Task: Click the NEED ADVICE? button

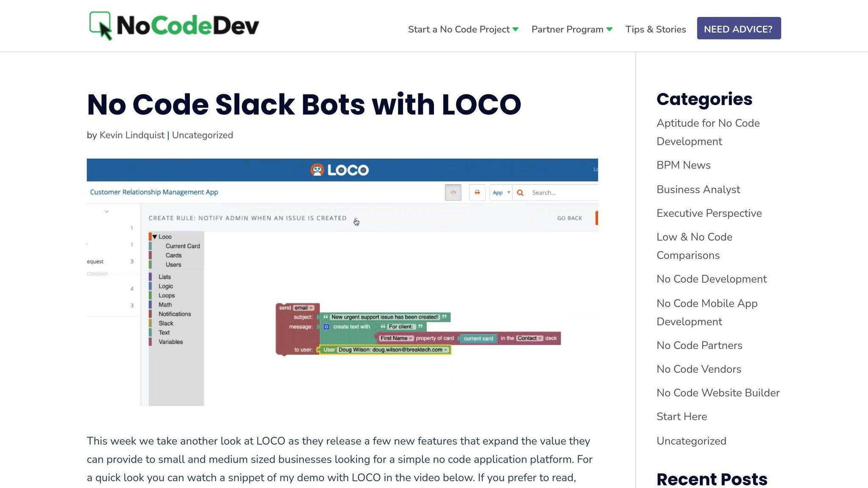Action: 739,28
